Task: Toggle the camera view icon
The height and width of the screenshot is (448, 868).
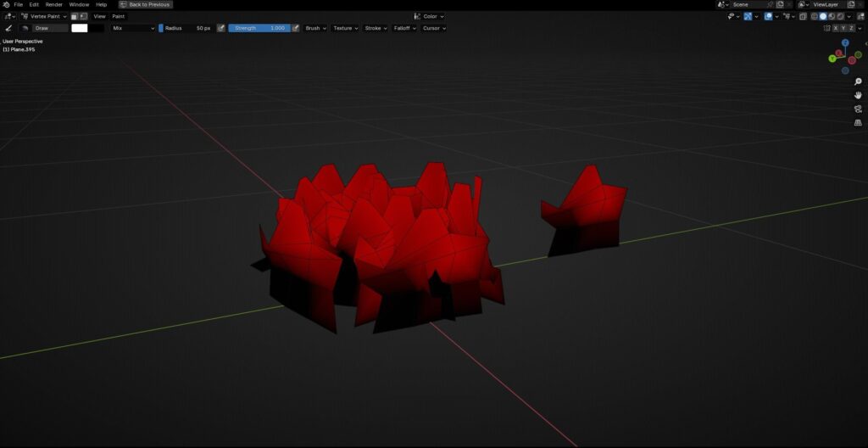Action: (859, 109)
